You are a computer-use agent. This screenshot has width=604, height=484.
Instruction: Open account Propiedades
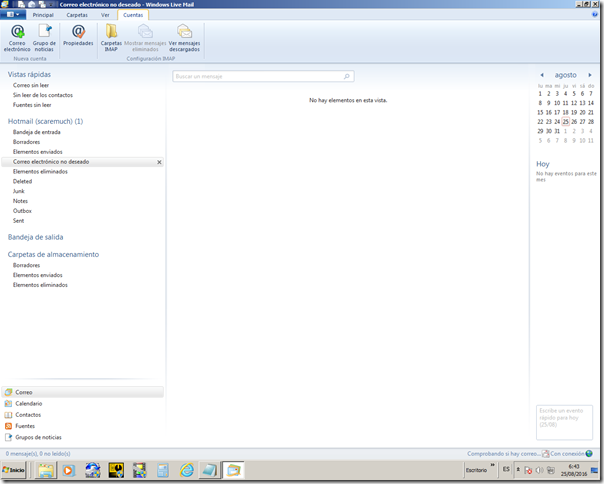pyautogui.click(x=78, y=35)
